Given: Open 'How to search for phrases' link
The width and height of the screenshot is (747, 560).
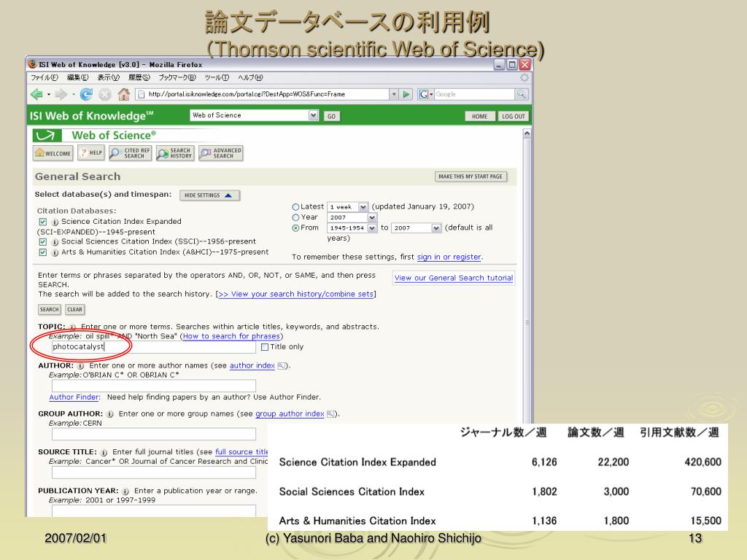Looking at the screenshot, I should click(x=231, y=336).
